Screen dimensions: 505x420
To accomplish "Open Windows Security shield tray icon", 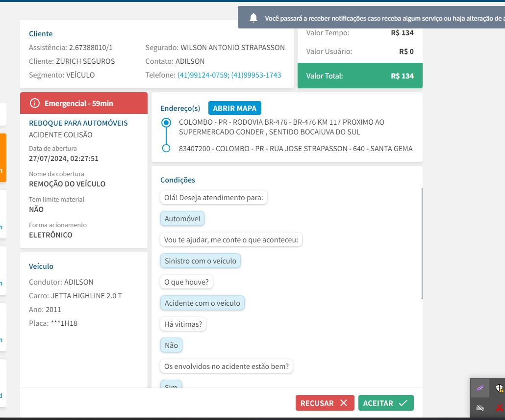I will pos(500,388).
